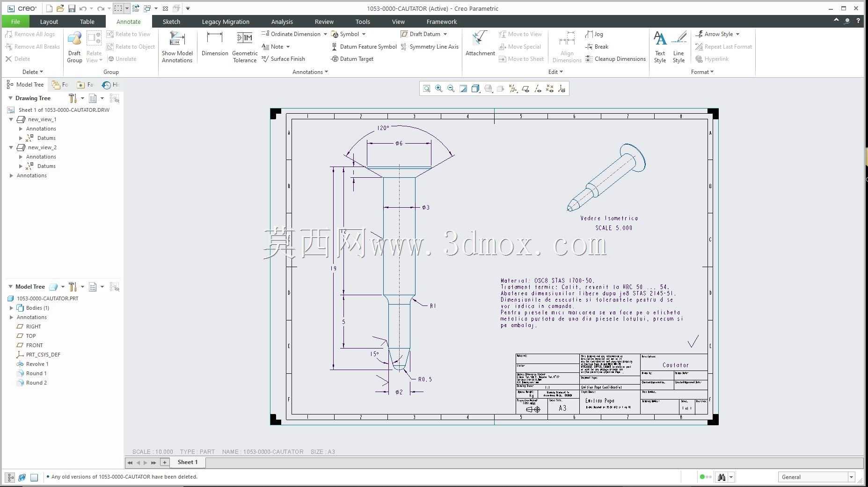Toggle full screen icon in status bar
868x487 pixels.
point(34,477)
